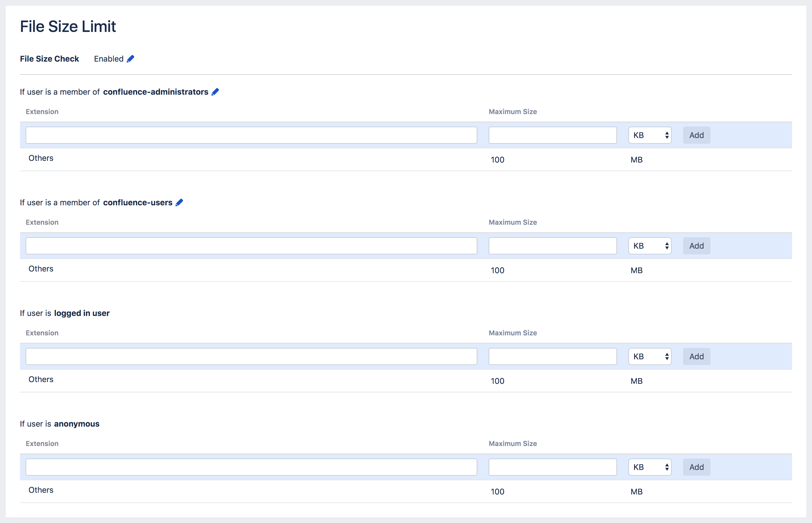Open KB unit dropdown for anonymous user

(650, 467)
